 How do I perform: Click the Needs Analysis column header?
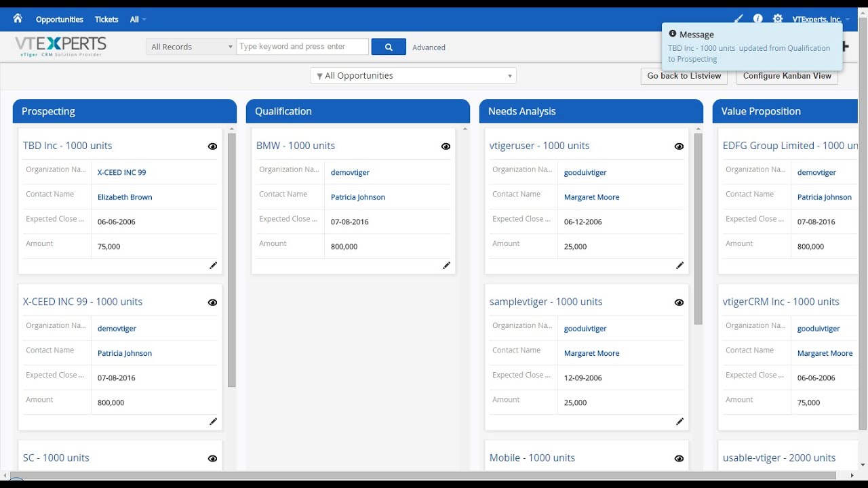point(591,111)
